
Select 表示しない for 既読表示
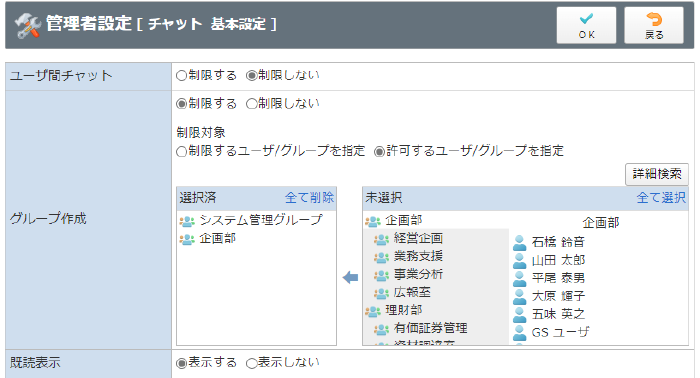251,363
